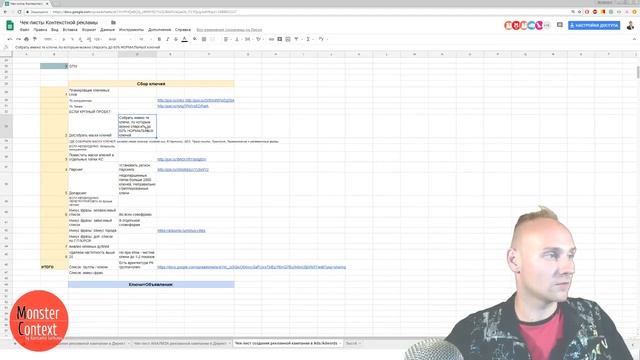Click the Redo toolbar icon
Screen dimensions: 640x360
(18, 39)
